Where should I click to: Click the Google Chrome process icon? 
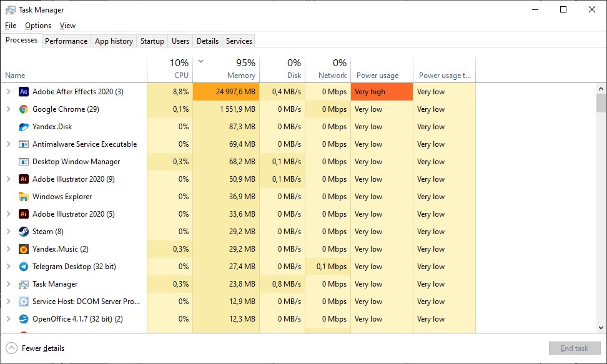24,109
